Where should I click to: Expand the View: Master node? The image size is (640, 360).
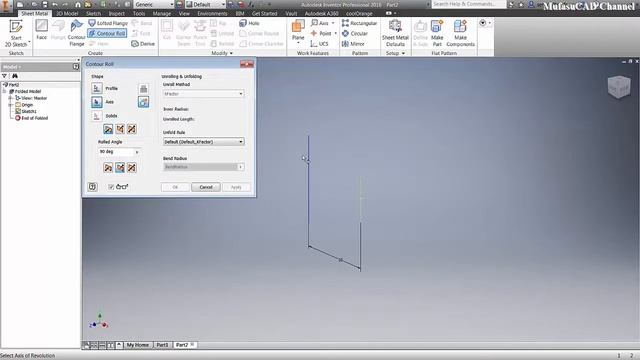coord(11,98)
